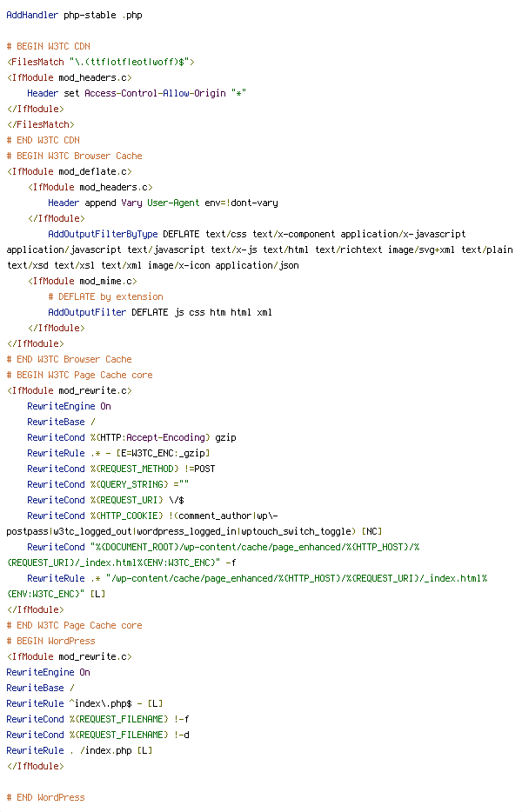This screenshot has height=812, width=522.
Task: Click the line 'AddHandler php-stable .php'
Action: [74, 15]
